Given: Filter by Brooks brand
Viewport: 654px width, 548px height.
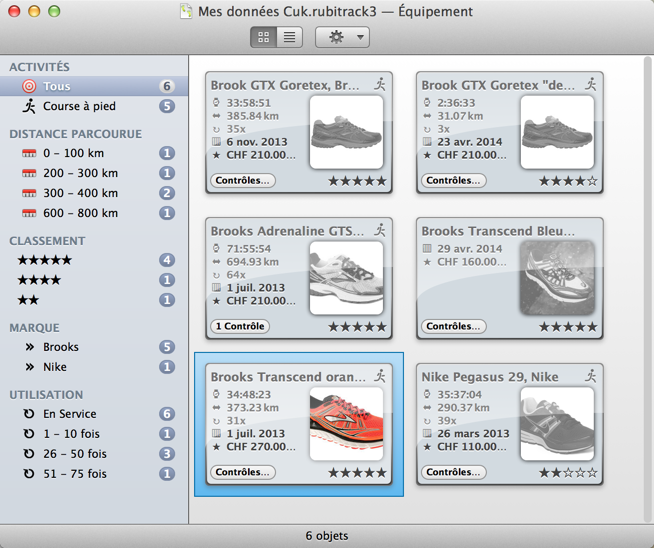Looking at the screenshot, I should click(94, 347).
